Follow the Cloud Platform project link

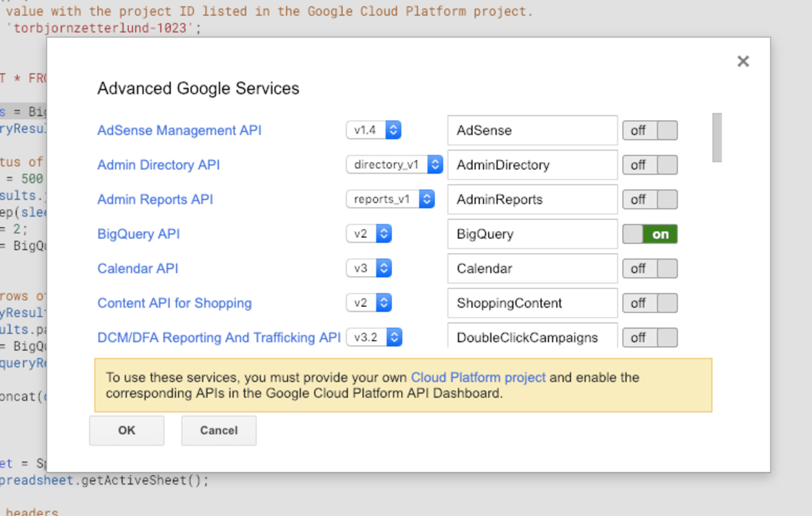pyautogui.click(x=478, y=377)
